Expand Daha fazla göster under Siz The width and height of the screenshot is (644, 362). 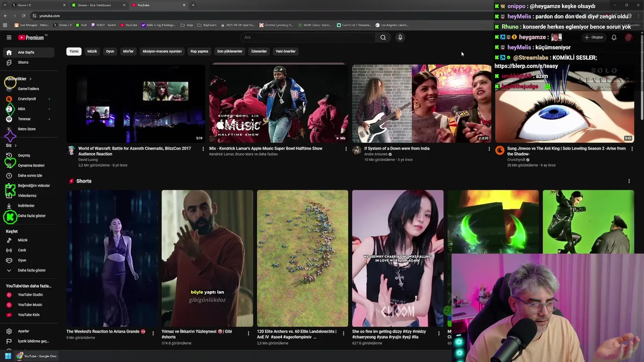coord(30,216)
